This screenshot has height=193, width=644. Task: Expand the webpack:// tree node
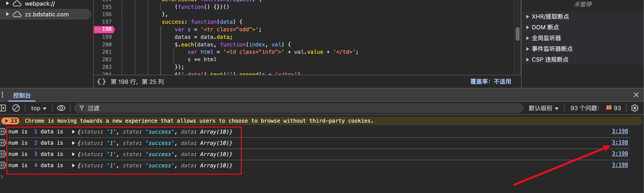tap(8, 3)
